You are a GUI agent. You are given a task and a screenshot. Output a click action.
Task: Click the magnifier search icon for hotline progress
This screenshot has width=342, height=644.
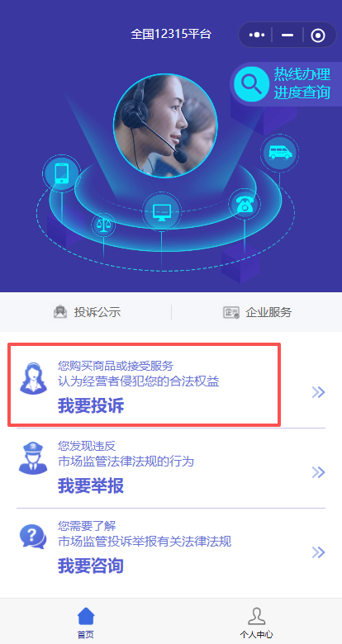coord(251,83)
